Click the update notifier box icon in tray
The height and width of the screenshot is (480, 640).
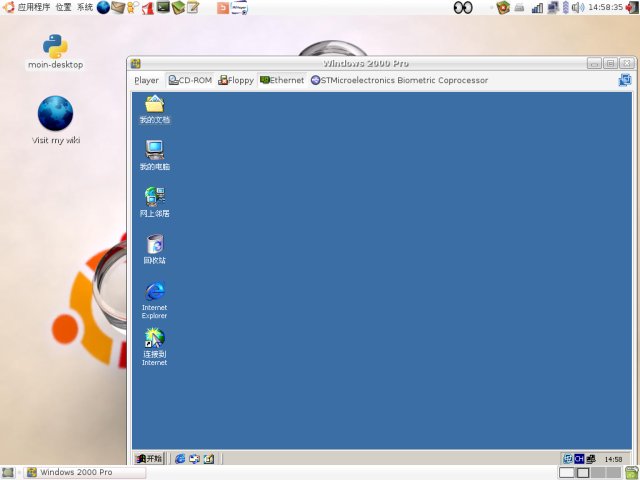coord(503,7)
